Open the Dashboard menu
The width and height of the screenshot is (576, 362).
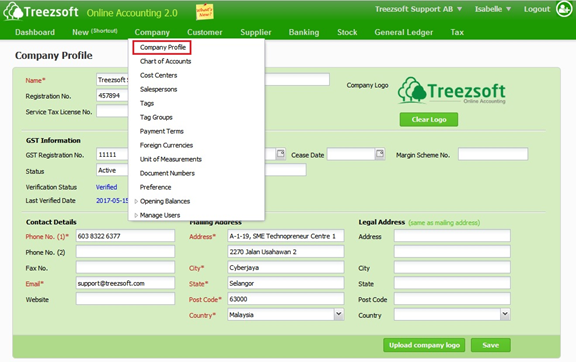click(35, 32)
